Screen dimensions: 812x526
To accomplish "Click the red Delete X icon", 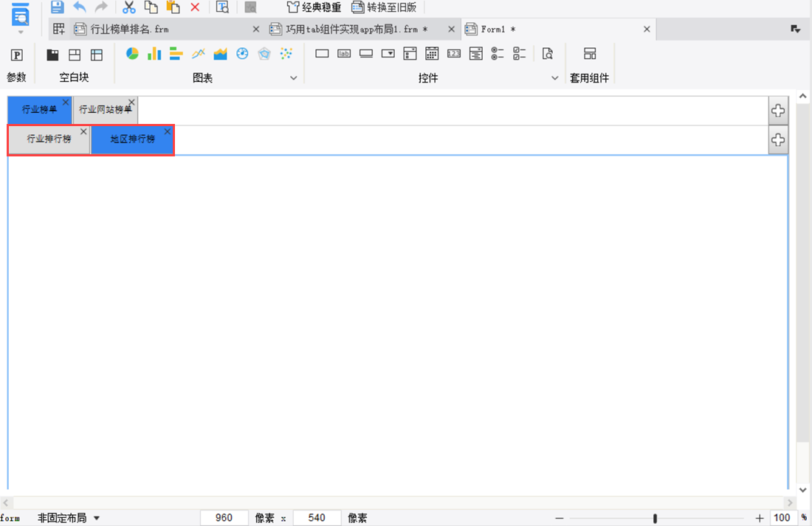I will [195, 7].
